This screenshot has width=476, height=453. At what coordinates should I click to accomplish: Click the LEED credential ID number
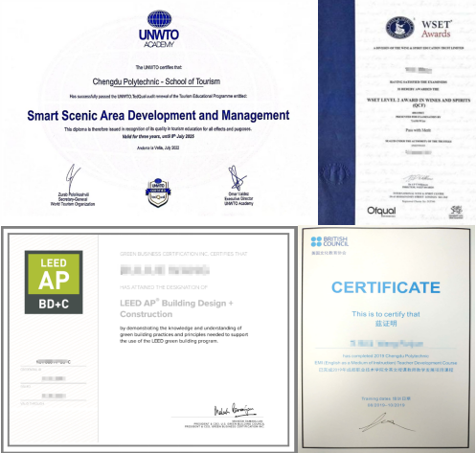[x=54, y=362]
